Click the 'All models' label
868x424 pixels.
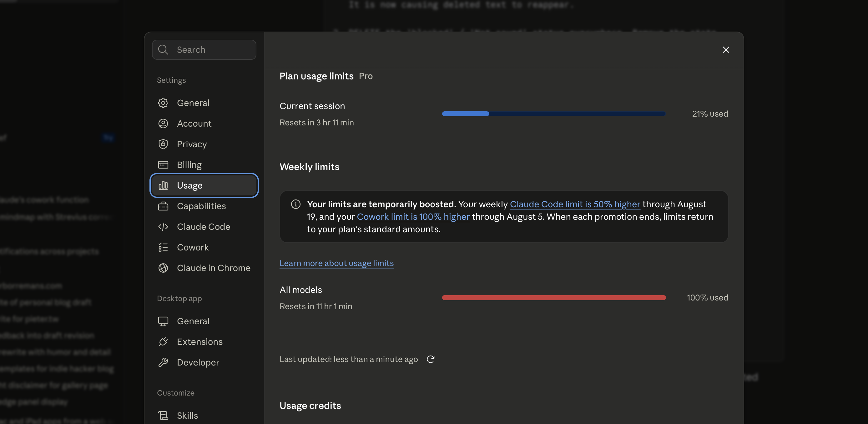[300, 290]
